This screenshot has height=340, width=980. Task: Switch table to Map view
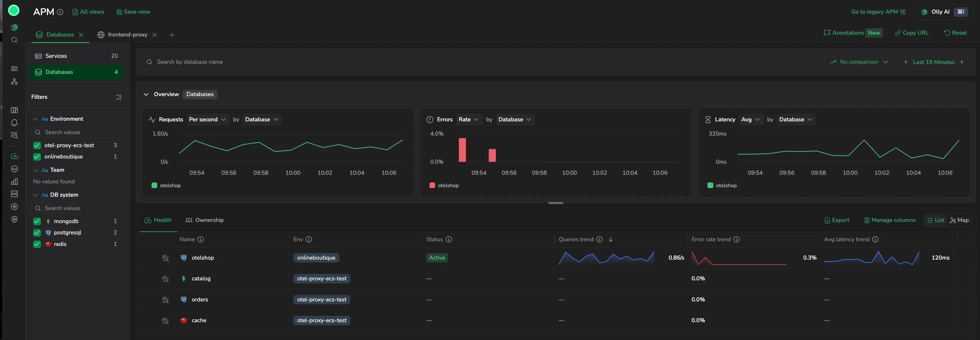959,220
